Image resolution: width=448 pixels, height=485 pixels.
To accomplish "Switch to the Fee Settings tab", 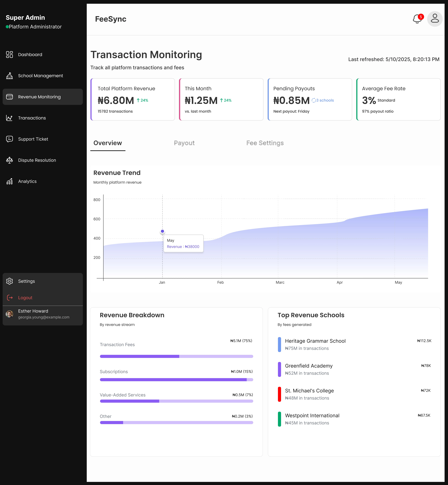I will (x=265, y=143).
